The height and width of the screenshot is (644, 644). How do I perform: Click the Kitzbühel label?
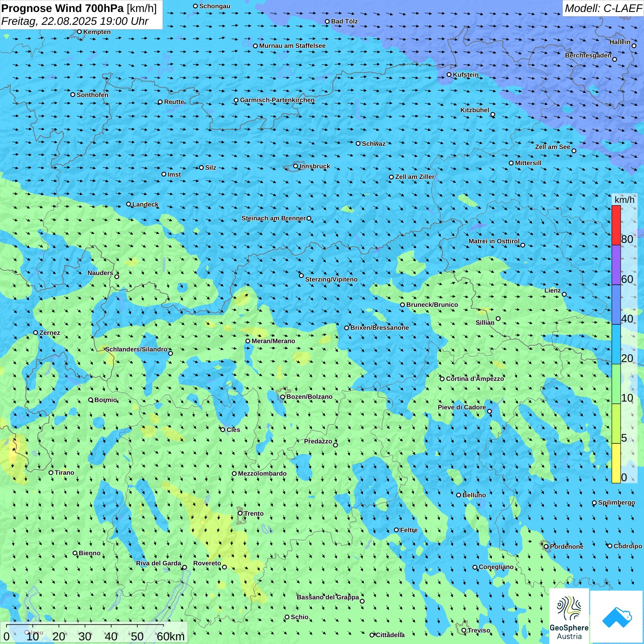[475, 110]
